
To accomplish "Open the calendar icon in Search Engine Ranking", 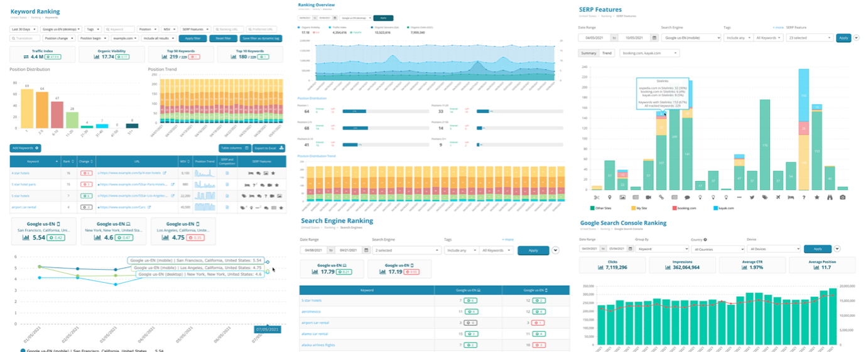I will point(367,250).
